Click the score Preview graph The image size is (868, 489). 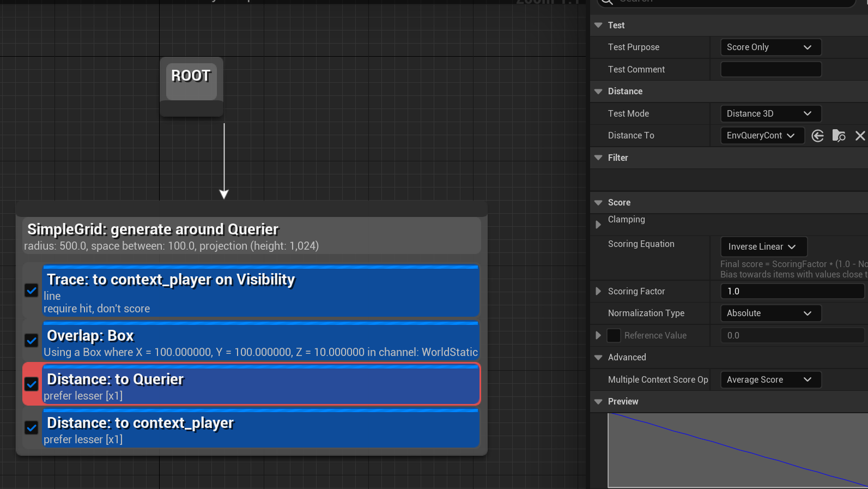[738, 450]
